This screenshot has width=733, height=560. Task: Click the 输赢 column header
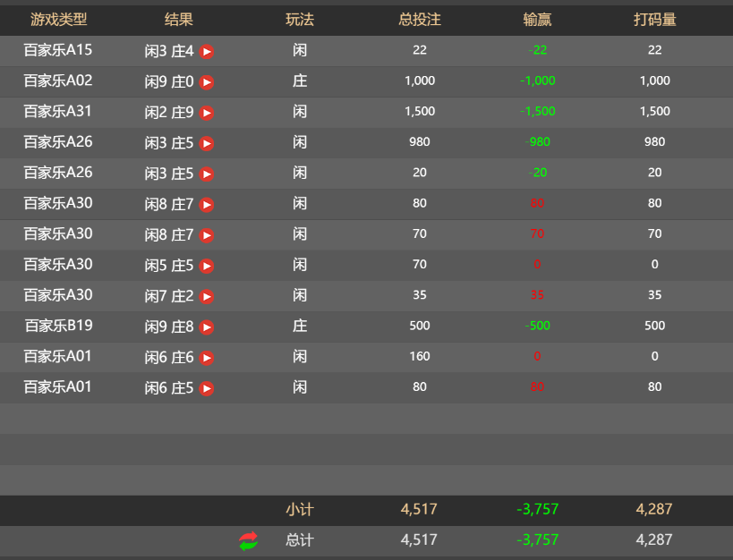point(538,19)
